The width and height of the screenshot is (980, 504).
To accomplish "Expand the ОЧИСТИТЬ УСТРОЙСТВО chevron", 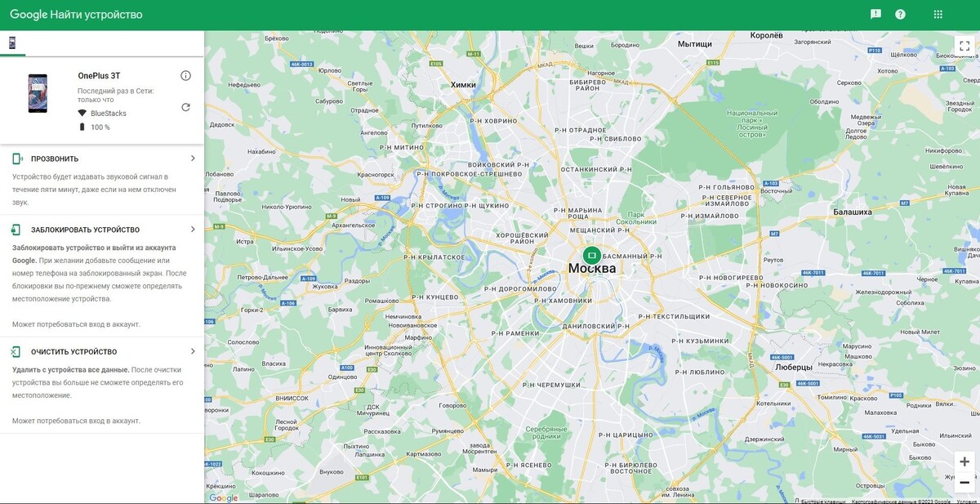I will (193, 351).
